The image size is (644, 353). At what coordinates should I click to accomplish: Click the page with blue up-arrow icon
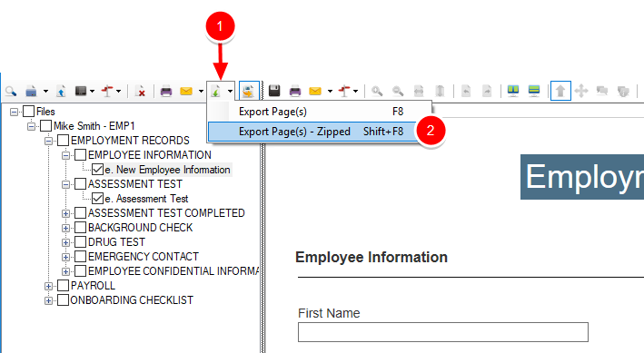[x=61, y=91]
